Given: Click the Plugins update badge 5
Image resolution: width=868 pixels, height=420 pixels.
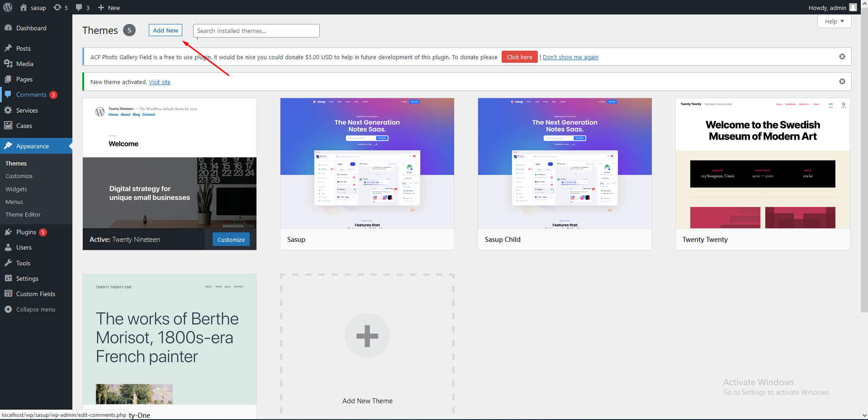Looking at the screenshot, I should [43, 232].
